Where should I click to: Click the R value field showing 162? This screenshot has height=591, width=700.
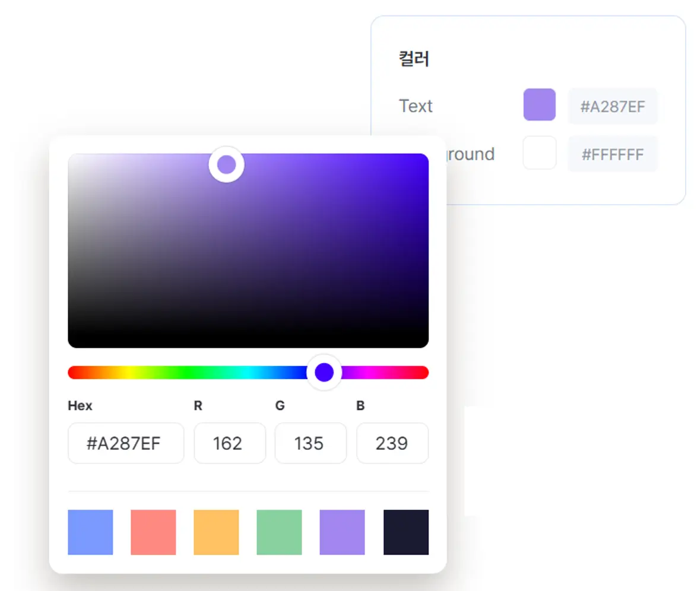229,443
